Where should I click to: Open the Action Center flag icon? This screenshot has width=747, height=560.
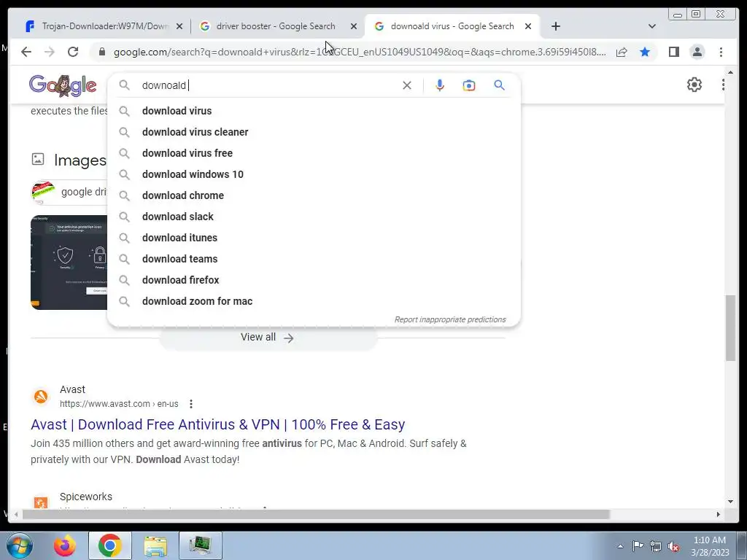tap(638, 546)
